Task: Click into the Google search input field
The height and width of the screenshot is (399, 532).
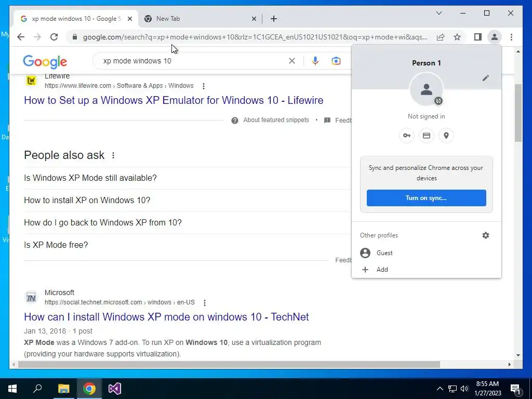Action: tap(193, 61)
